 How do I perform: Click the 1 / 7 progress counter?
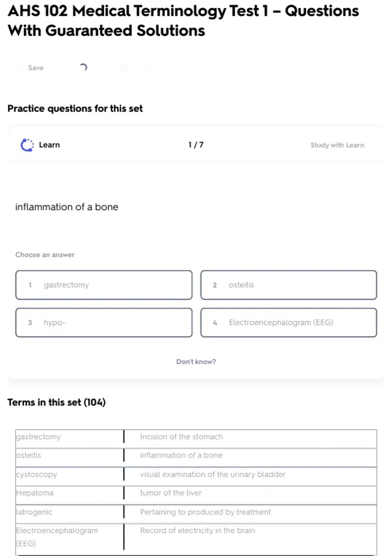(196, 145)
